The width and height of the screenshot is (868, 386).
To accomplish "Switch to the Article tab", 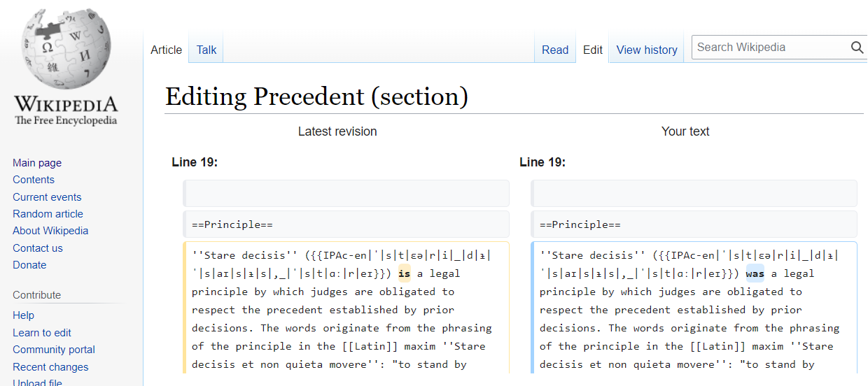I will [166, 50].
